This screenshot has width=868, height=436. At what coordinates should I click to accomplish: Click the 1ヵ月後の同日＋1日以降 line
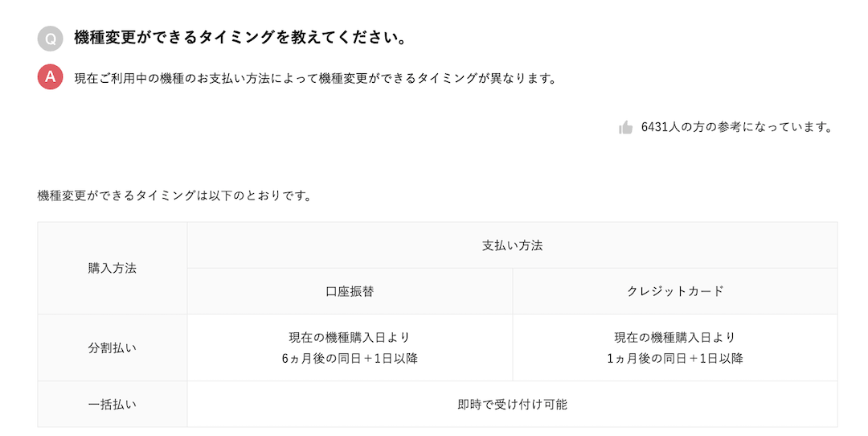[675, 359]
